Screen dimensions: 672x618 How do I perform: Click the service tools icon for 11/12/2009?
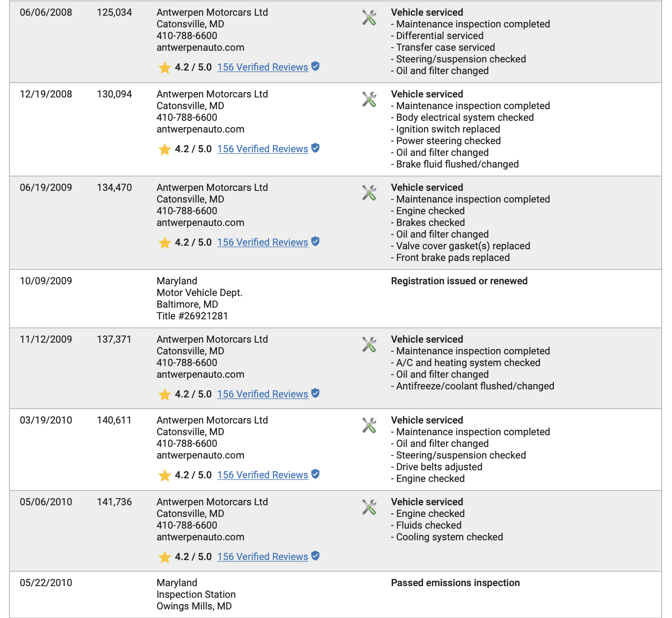point(369,345)
